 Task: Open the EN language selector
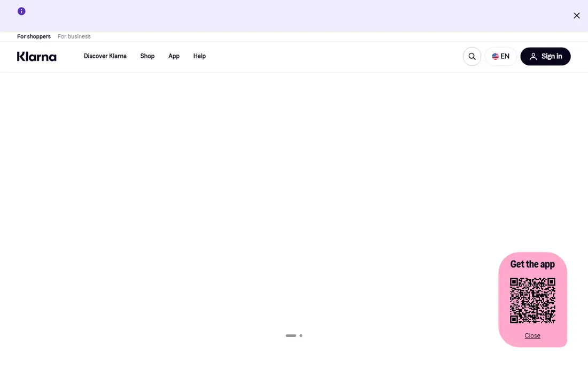(x=500, y=56)
